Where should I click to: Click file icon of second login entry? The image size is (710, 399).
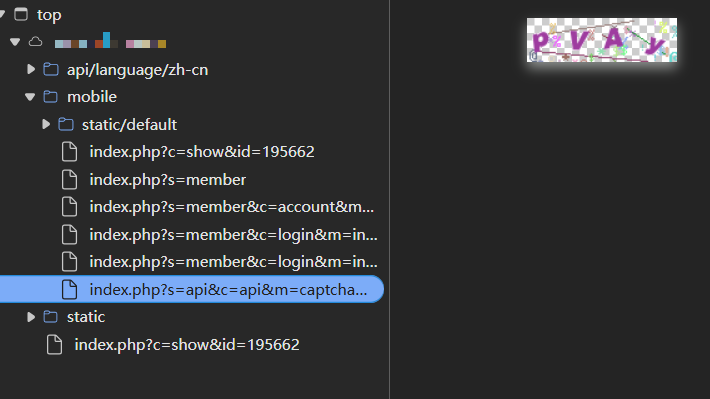click(x=69, y=262)
